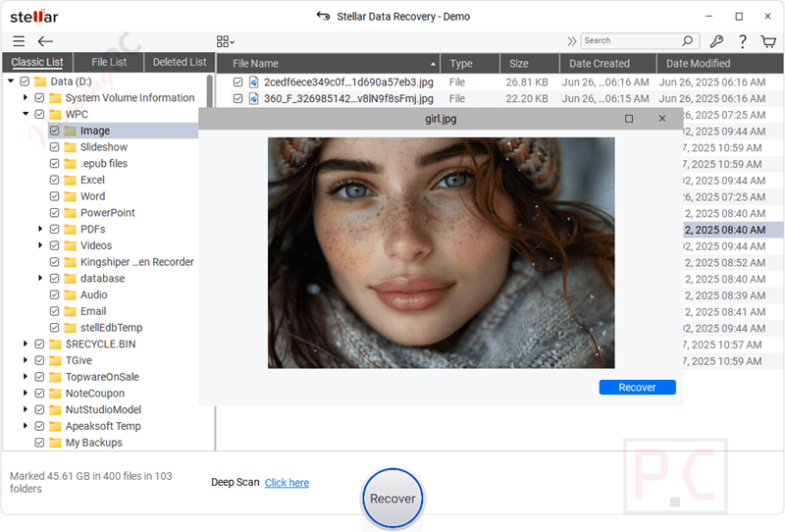This screenshot has width=785, height=532.
Task: Expand toolbar via double chevron icon
Action: pos(571,41)
